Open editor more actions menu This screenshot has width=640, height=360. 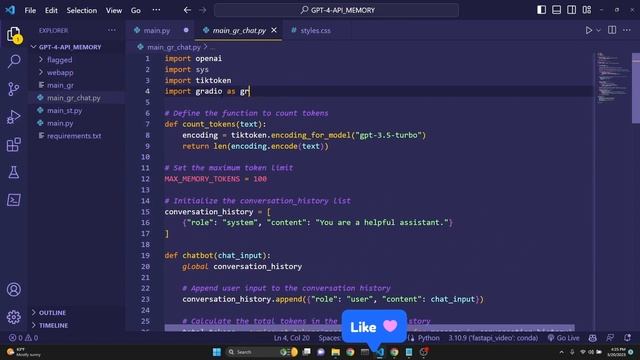click(x=627, y=30)
